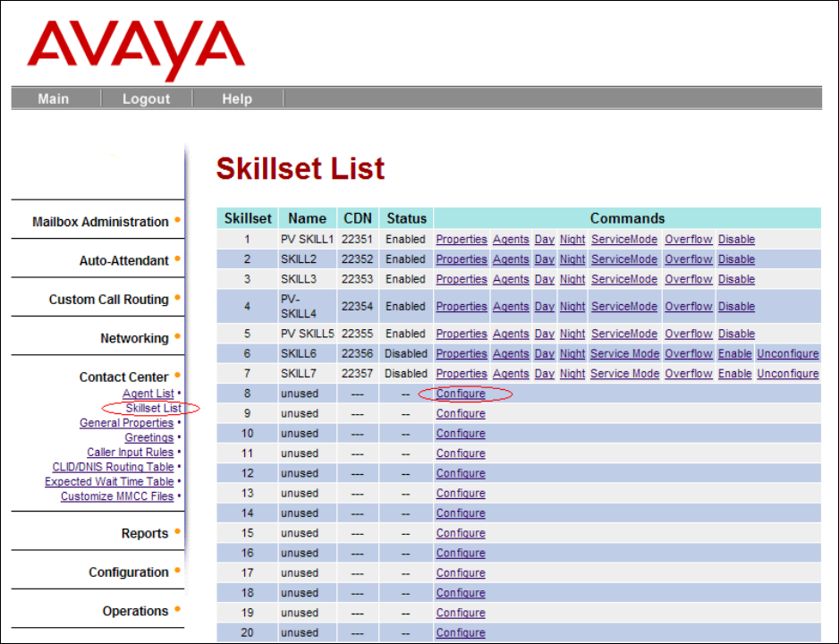Open Overflow for PV-SKILL4
The image size is (839, 644).
[x=689, y=307]
